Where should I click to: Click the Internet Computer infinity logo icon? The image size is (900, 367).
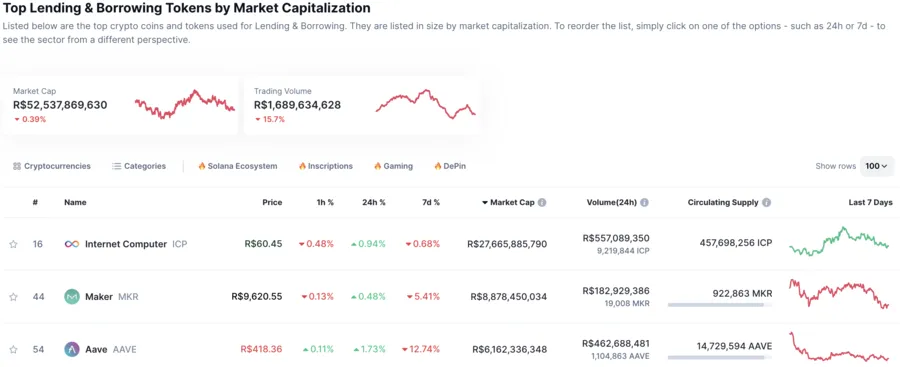[72, 244]
